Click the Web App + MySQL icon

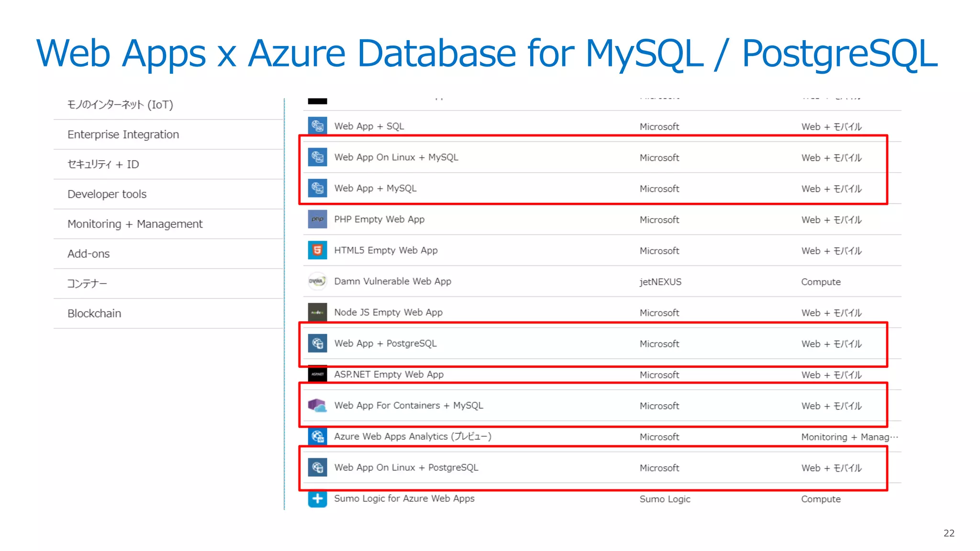(317, 188)
